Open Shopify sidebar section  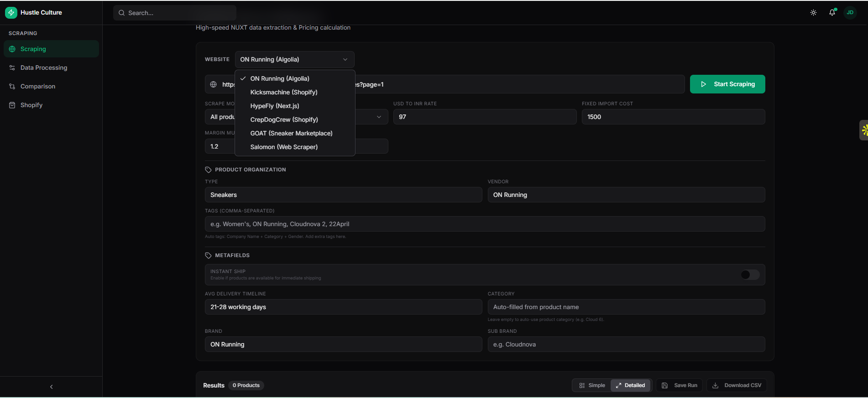point(51,105)
